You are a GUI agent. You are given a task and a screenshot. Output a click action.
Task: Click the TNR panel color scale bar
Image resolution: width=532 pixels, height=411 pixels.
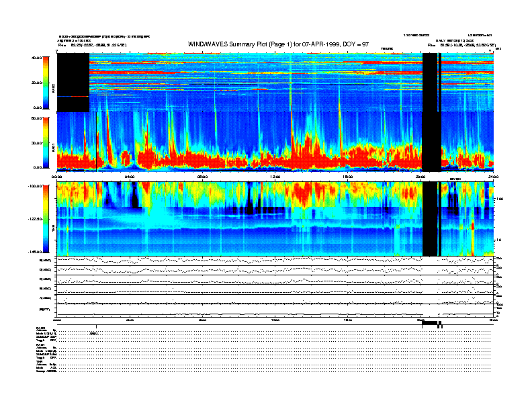coord(46,219)
